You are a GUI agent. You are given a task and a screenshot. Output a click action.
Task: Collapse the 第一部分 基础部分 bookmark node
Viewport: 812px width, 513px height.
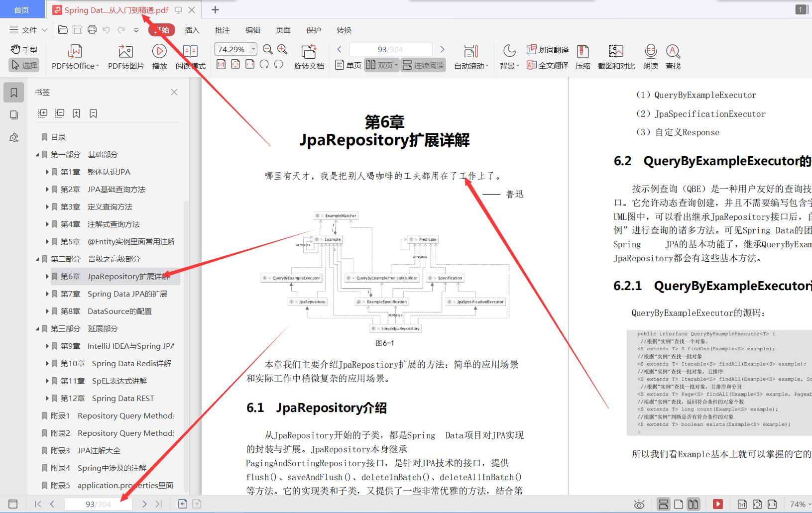37,155
